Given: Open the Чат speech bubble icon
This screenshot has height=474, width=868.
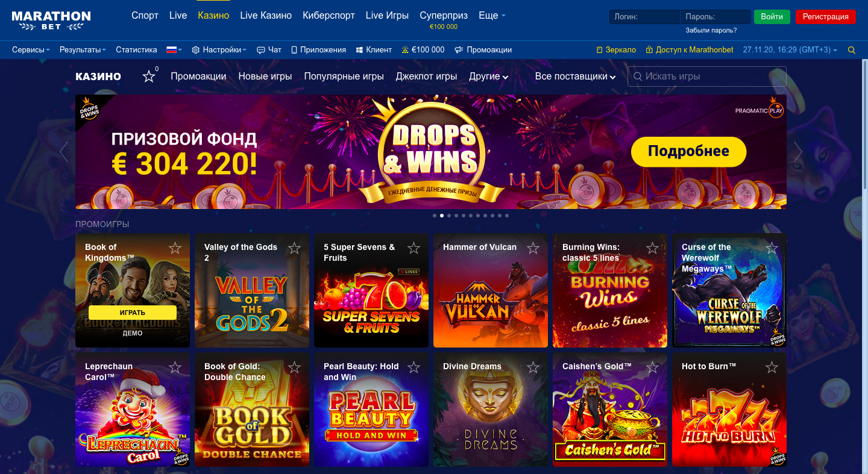Looking at the screenshot, I should (260, 50).
